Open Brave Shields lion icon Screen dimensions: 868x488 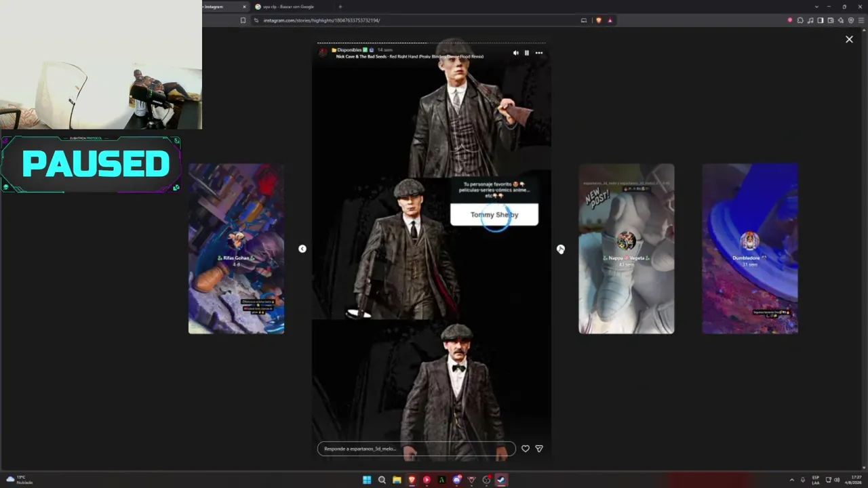598,20
